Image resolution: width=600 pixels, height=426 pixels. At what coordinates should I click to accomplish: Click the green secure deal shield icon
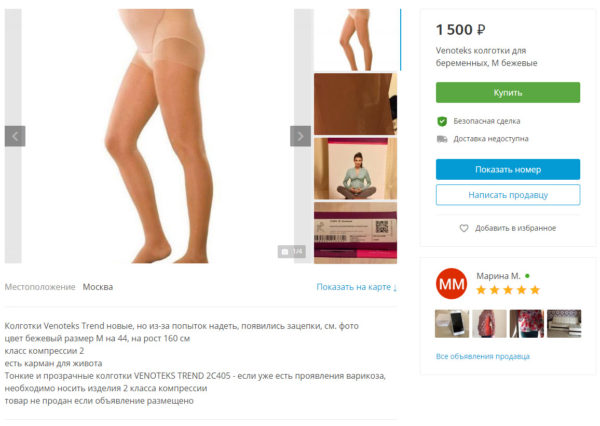point(442,121)
